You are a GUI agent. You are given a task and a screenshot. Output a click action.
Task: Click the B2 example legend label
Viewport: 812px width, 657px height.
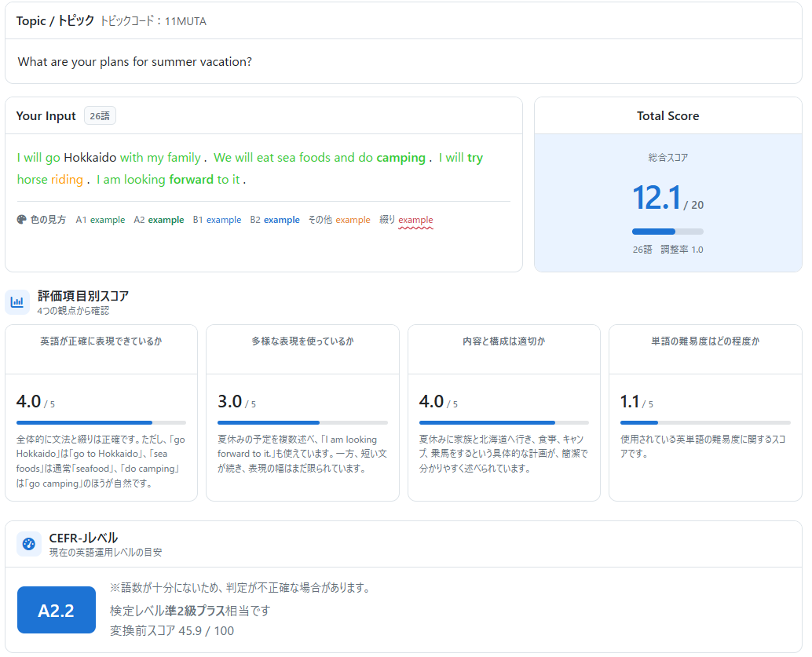(x=275, y=220)
